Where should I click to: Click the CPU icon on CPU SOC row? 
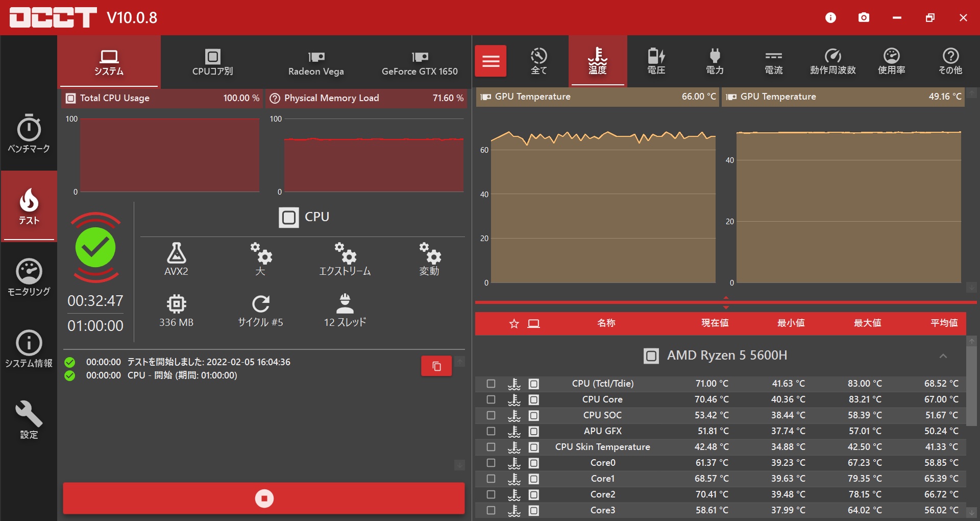coord(533,415)
